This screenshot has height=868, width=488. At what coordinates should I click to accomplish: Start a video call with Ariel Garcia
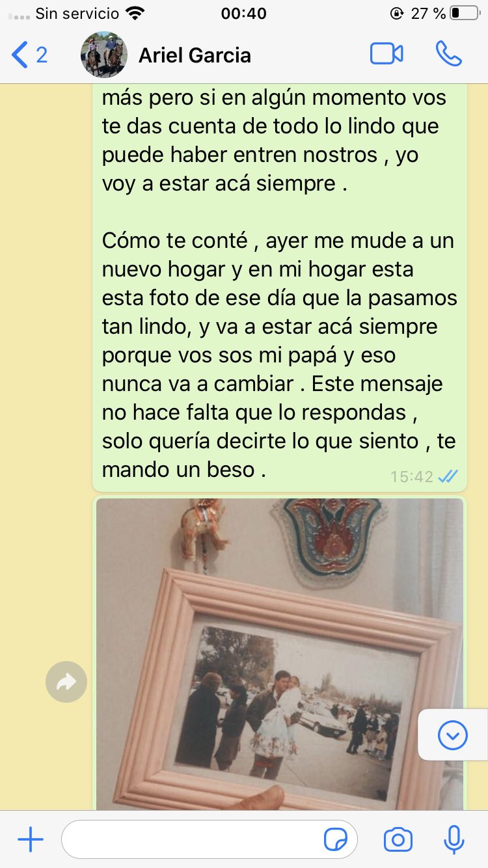[386, 54]
